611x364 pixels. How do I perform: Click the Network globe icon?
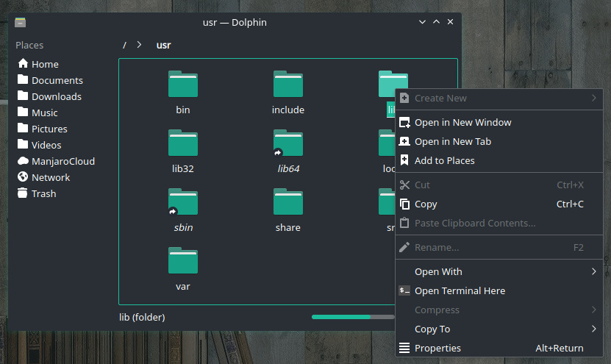coord(23,177)
